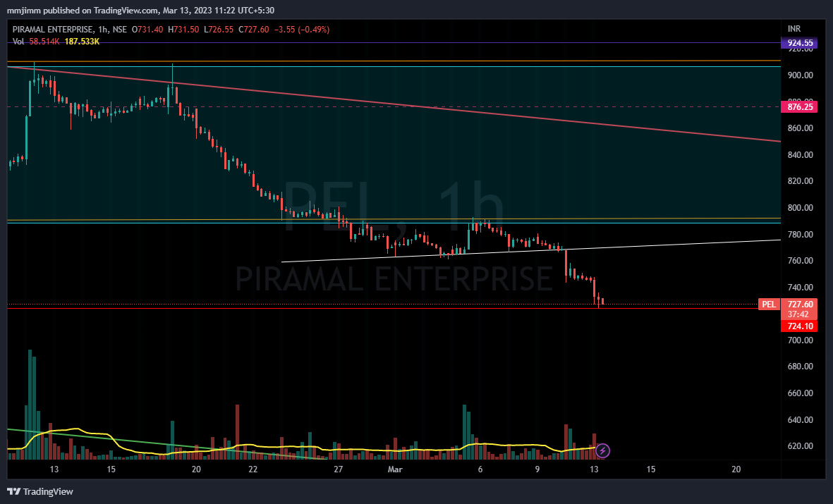The width and height of the screenshot is (833, 504).
Task: Click the NSE exchange label
Action: pos(119,29)
